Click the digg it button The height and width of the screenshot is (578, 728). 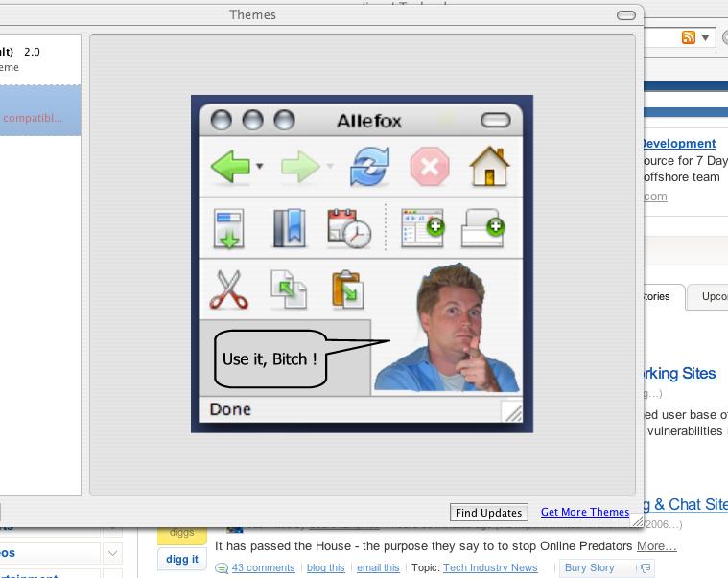182,559
